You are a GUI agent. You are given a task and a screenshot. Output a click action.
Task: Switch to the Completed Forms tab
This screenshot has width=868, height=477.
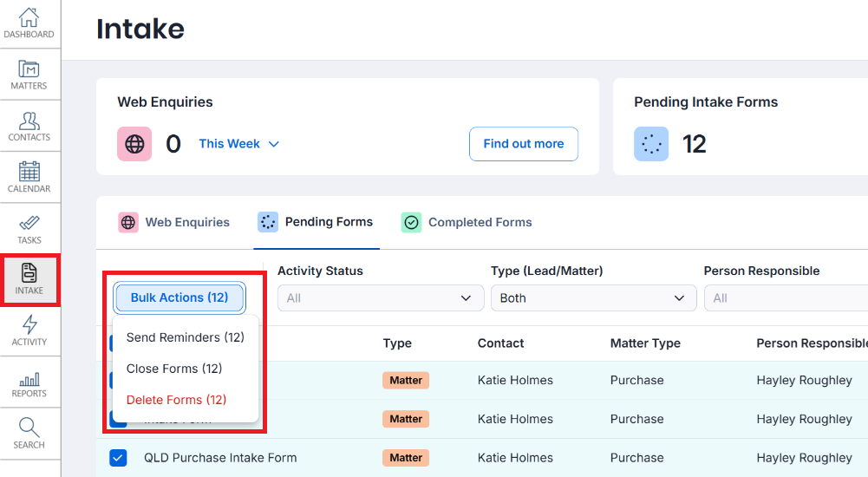[x=467, y=222]
